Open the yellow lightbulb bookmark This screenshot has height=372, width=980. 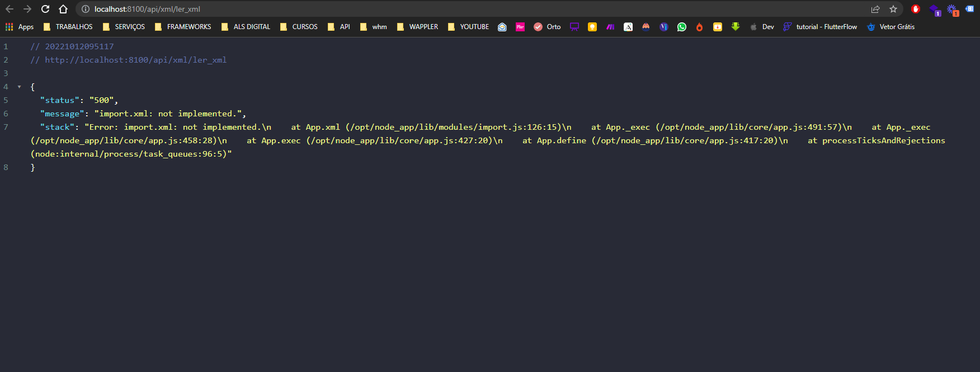coord(592,27)
